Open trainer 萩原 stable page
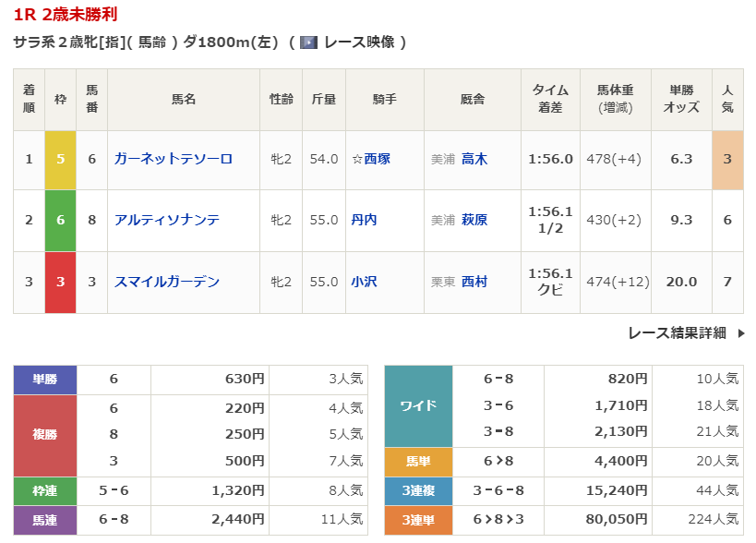The image size is (756, 543). click(474, 220)
